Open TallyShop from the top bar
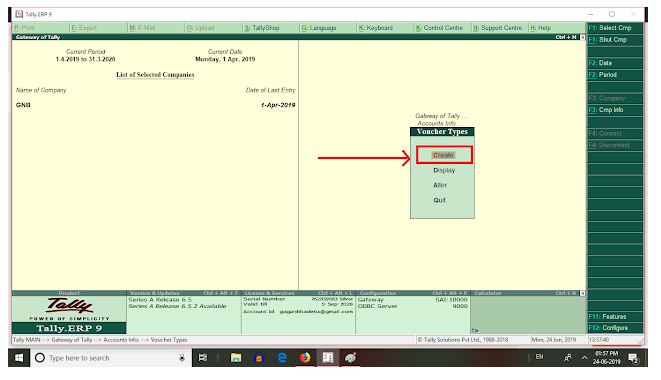 (x=271, y=28)
